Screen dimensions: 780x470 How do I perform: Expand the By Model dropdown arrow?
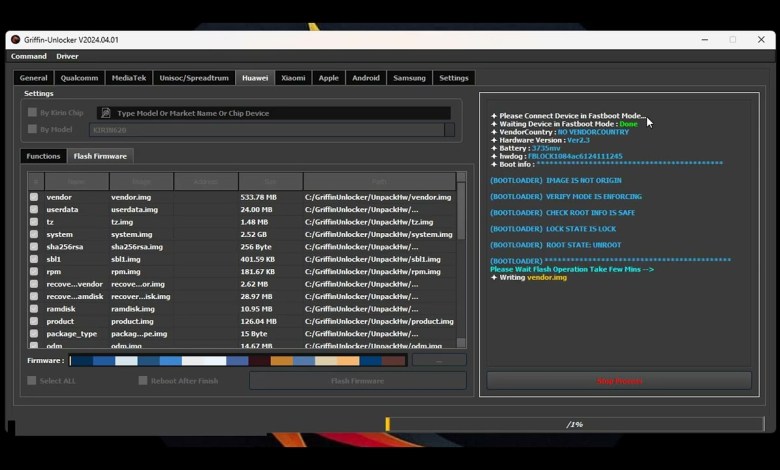pyautogui.click(x=449, y=130)
